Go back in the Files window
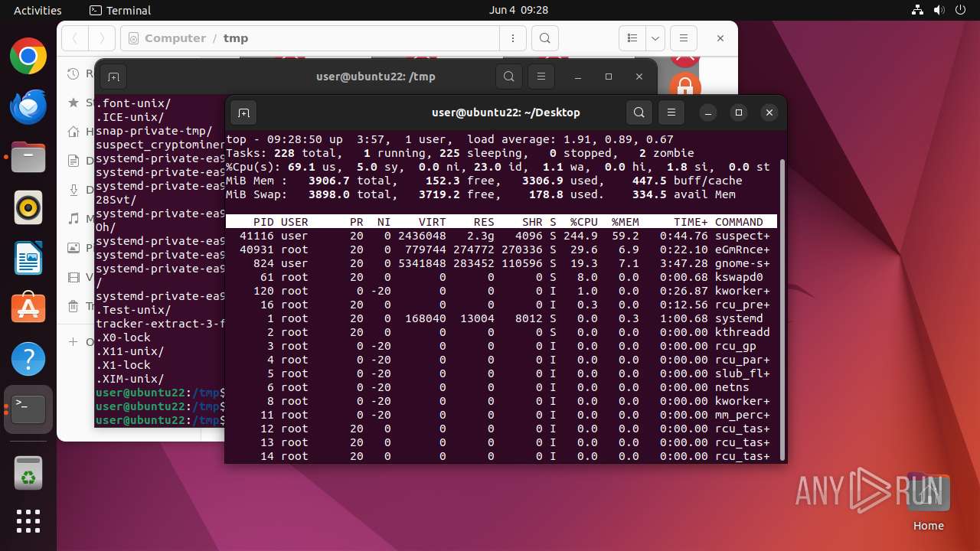 [75, 38]
